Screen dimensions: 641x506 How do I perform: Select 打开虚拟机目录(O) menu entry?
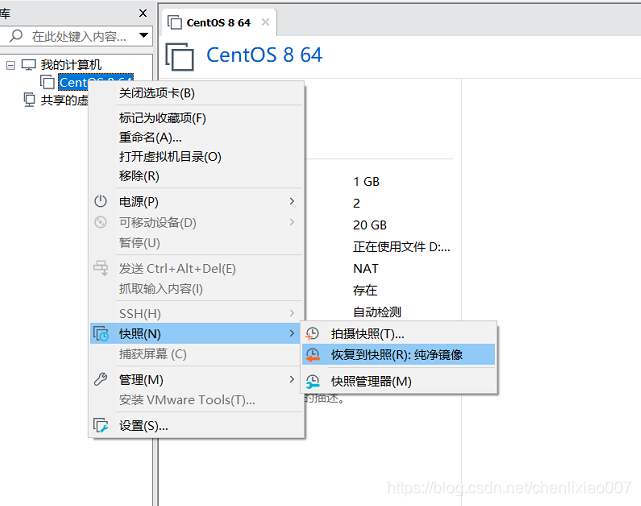point(197,157)
